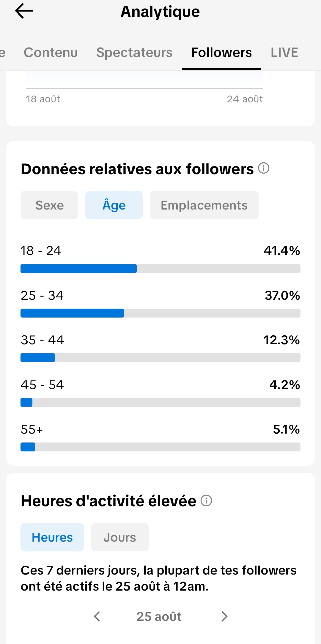Select the Followers tab
The image size is (321, 644).
pos(221,53)
